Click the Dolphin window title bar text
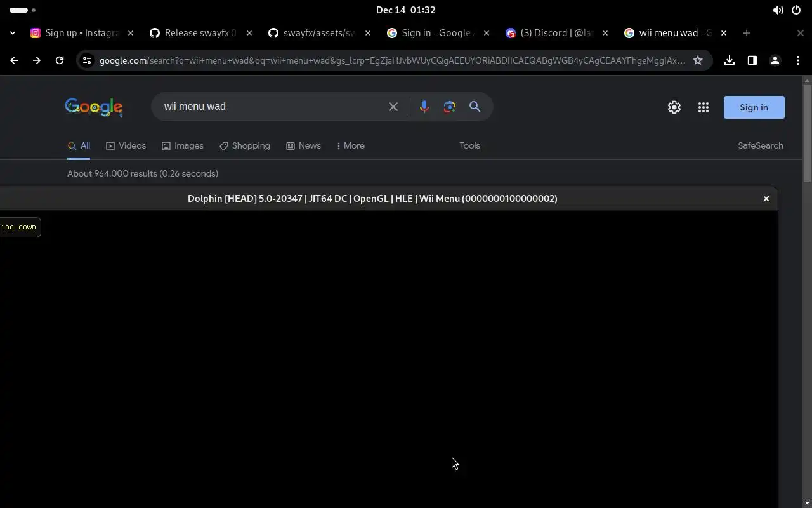 (x=372, y=199)
